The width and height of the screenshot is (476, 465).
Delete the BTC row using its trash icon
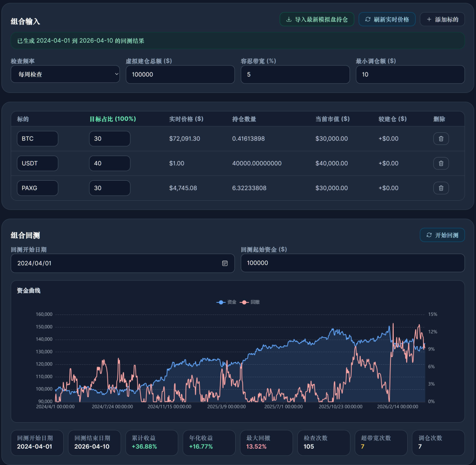(441, 138)
